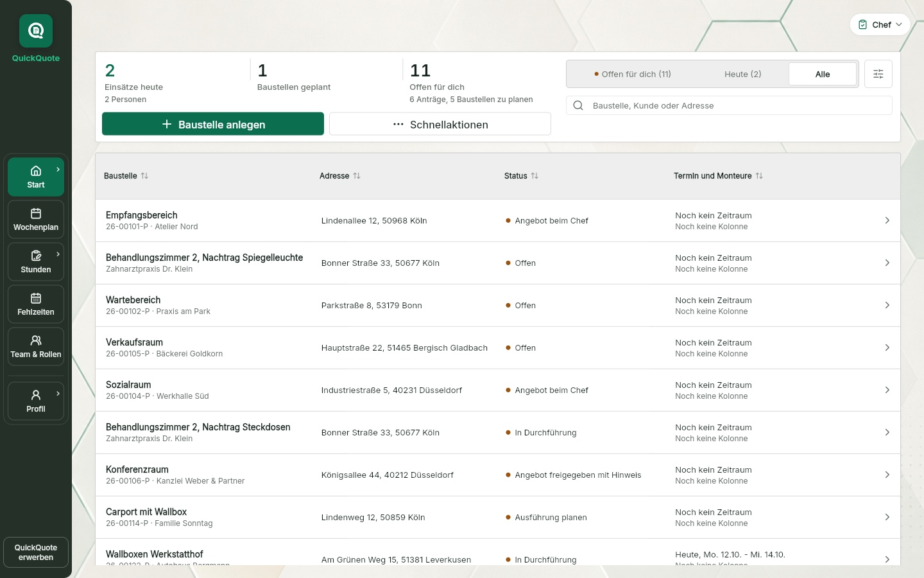The image size is (924, 578).
Task: Open the Wochenplan calendar view
Action: tap(36, 219)
